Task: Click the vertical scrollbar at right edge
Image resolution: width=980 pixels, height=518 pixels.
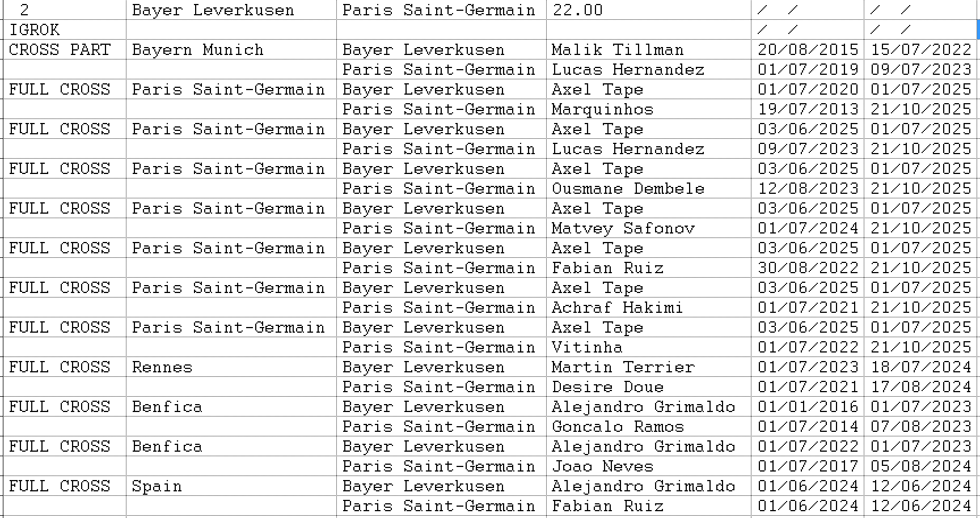Action: click(x=978, y=29)
